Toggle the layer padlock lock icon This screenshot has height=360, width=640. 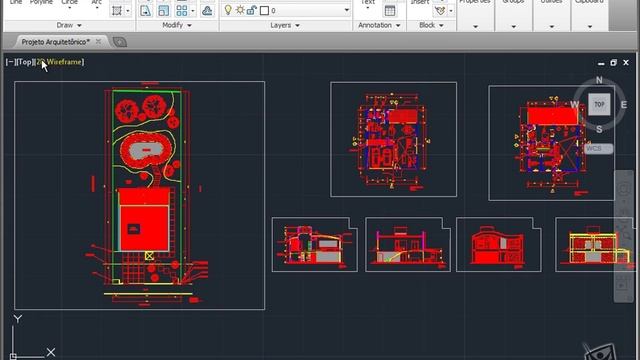click(252, 10)
